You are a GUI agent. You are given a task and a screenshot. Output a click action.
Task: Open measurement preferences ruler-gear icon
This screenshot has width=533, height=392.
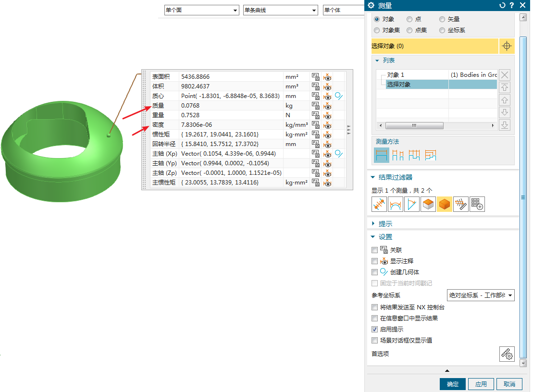[507, 354]
